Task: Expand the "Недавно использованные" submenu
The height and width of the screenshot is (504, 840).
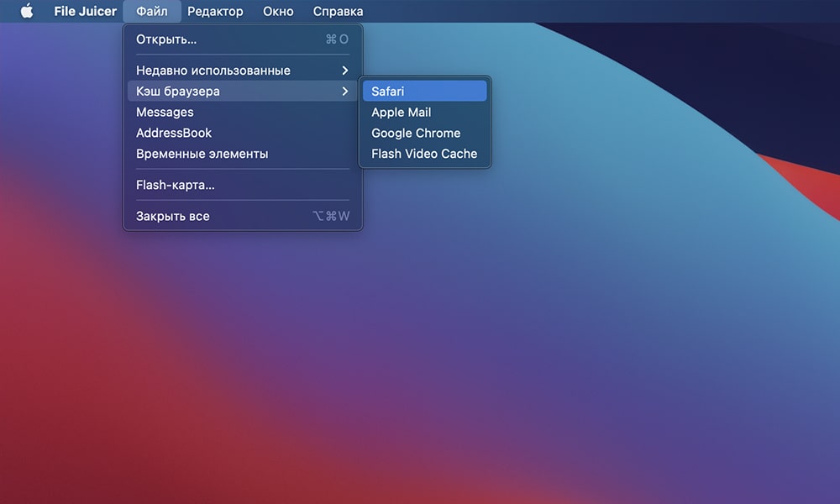Action: [x=213, y=70]
